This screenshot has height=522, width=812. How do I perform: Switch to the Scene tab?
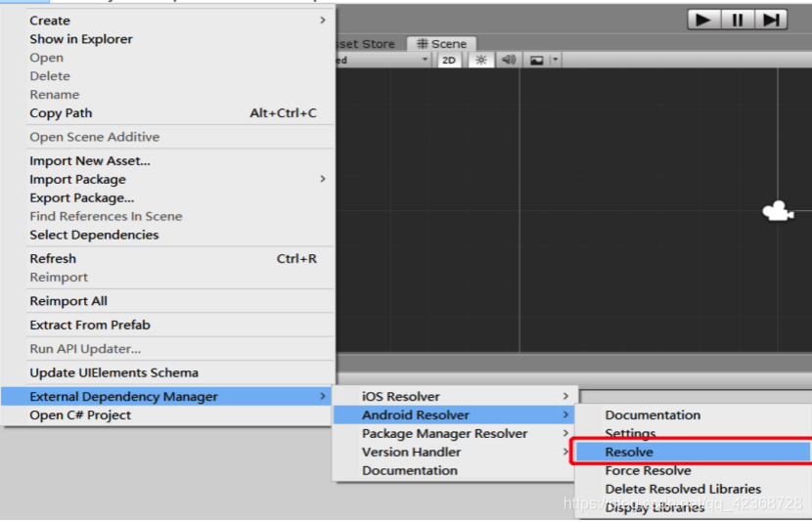(x=442, y=44)
